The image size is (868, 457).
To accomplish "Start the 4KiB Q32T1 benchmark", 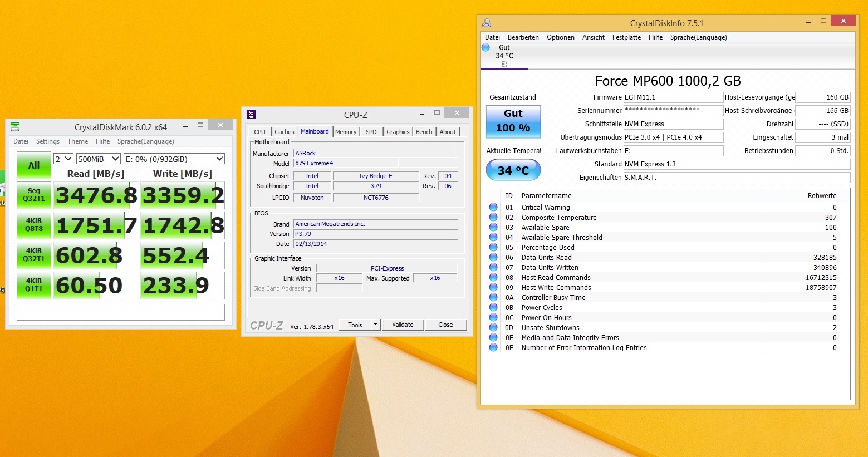I will 34,255.
